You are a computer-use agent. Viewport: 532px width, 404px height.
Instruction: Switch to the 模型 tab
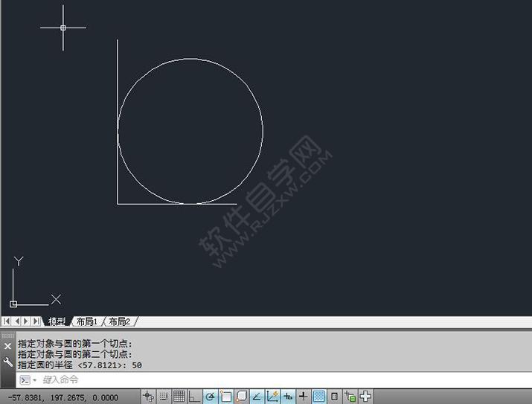tap(57, 321)
